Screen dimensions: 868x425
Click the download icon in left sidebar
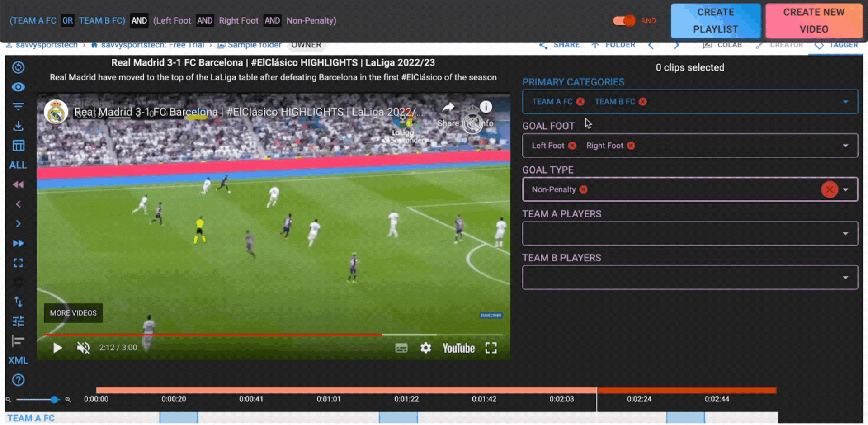18,126
